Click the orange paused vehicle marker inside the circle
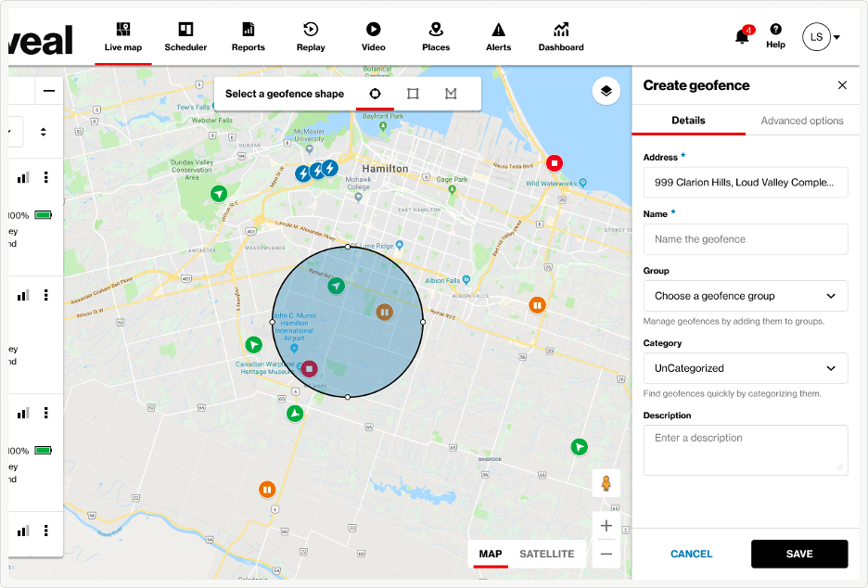 [x=384, y=313]
